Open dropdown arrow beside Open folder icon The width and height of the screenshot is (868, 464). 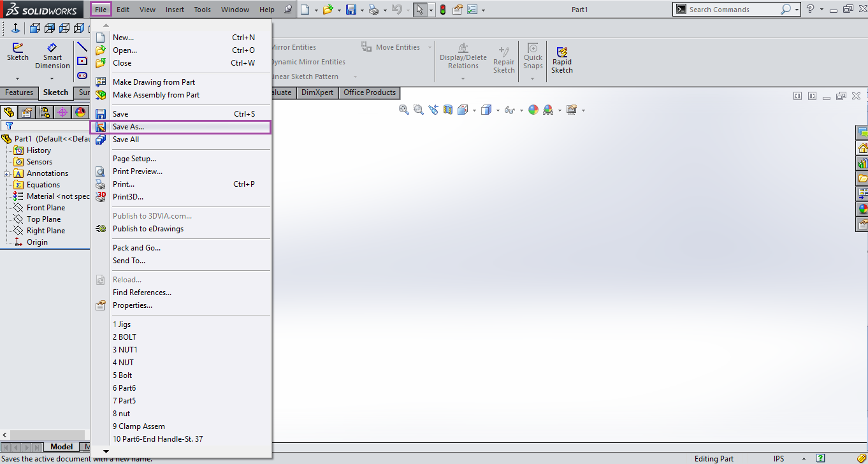pyautogui.click(x=339, y=10)
